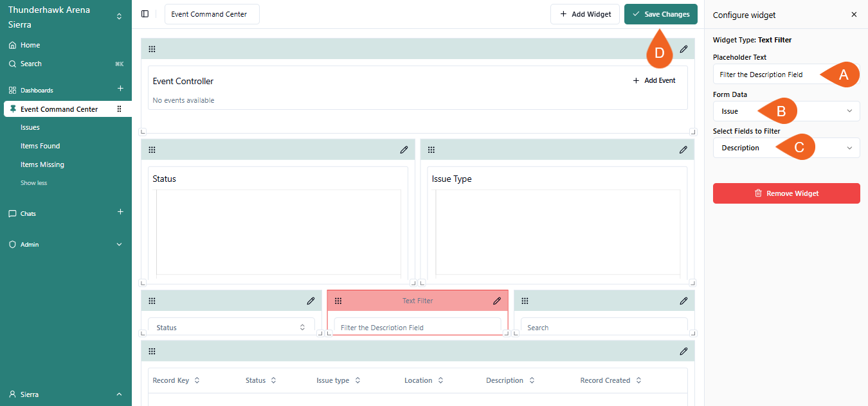Click Add Event in the Event Controller

tap(654, 80)
